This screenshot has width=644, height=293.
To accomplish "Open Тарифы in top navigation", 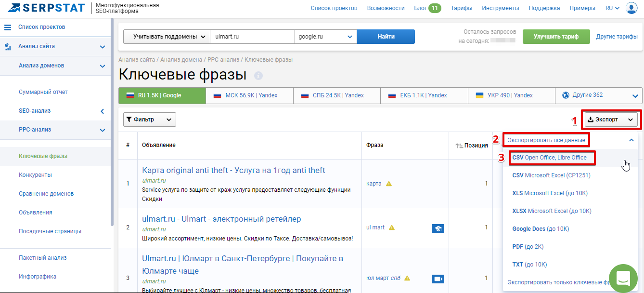I will pos(462,8).
